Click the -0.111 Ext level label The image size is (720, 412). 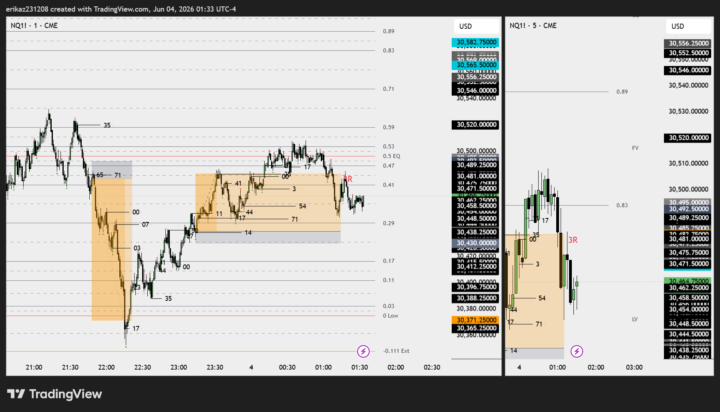[x=396, y=351]
